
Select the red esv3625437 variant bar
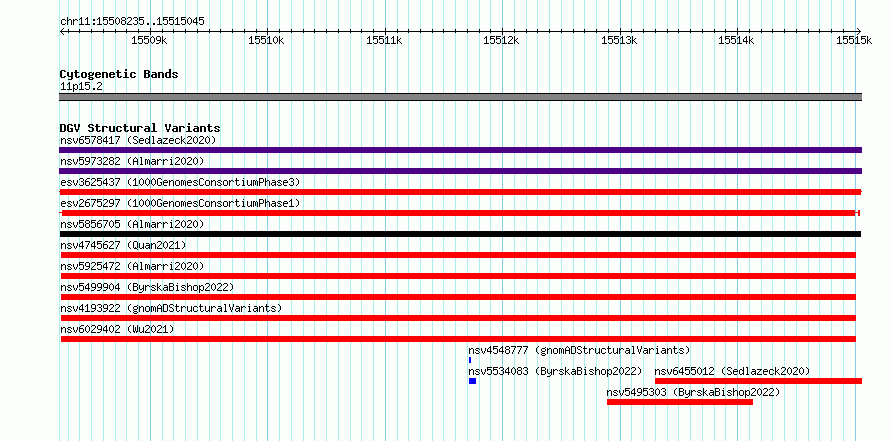[460, 192]
